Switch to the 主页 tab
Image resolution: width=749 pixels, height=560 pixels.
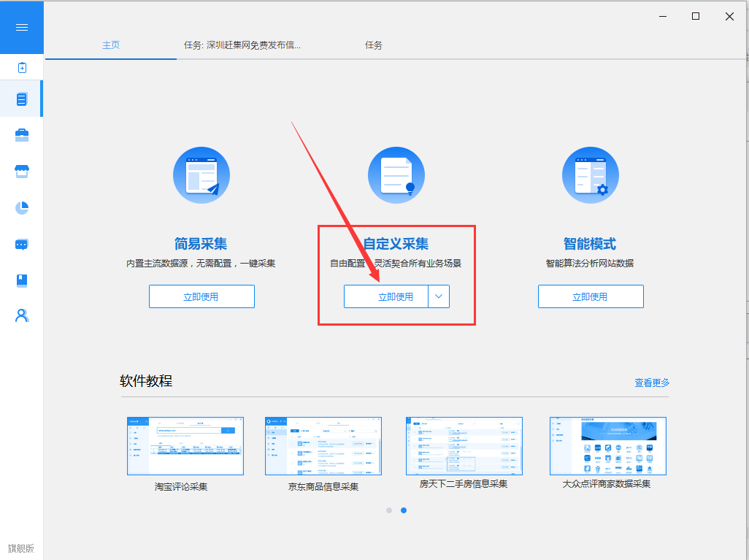[111, 45]
